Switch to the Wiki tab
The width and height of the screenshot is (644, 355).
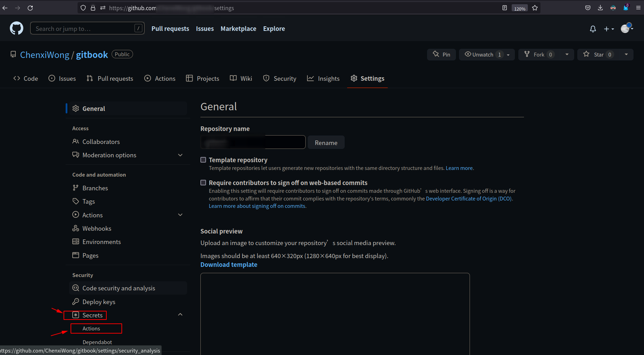tap(241, 78)
